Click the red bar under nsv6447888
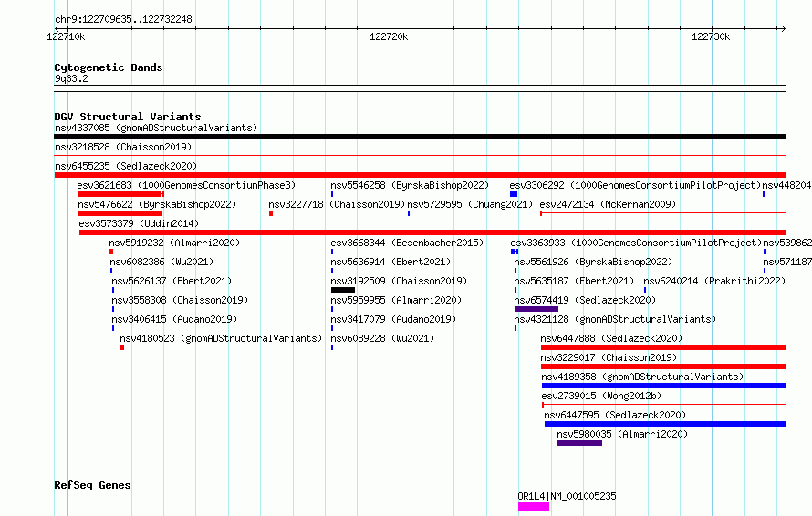812x516 pixels. coord(663,347)
